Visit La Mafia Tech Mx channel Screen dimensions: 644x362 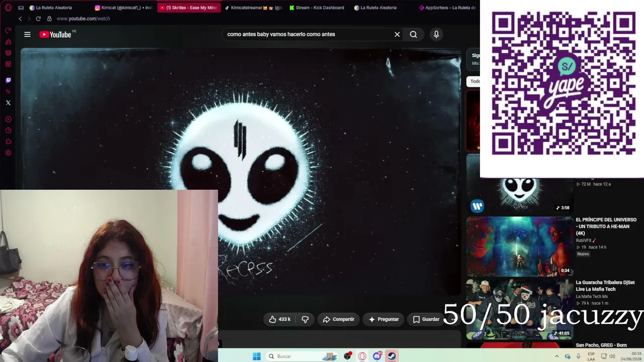[592, 297]
